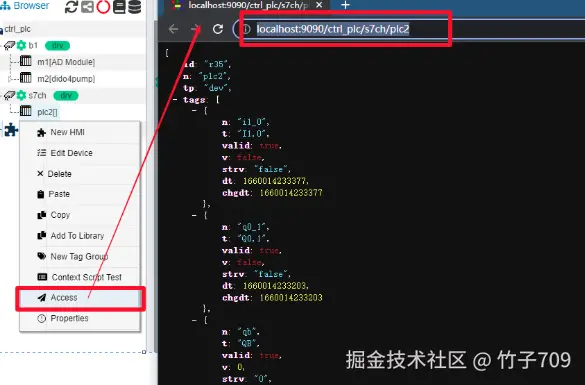This screenshot has height=385, width=585.
Task: Click the back arrow in web browser
Action: 173,29
